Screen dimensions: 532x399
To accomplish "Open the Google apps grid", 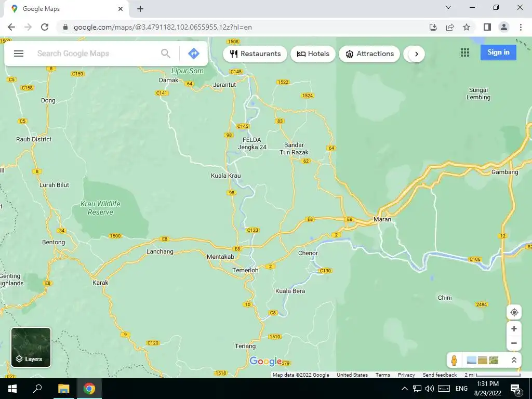I will (465, 52).
